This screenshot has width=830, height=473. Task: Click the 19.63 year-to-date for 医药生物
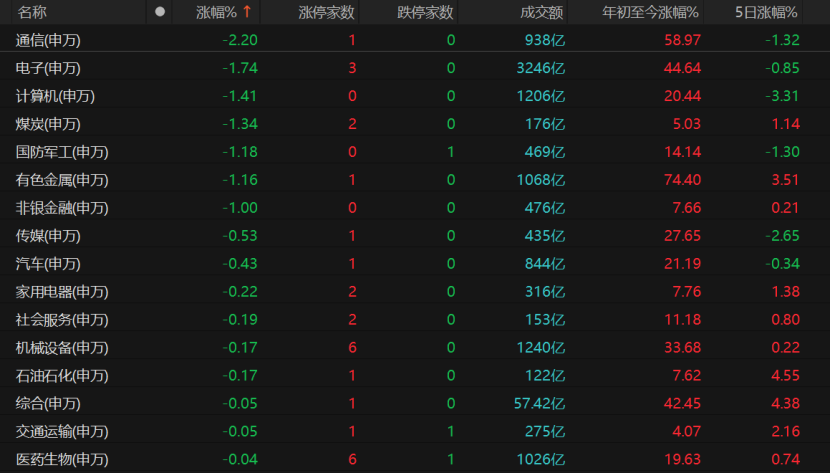coord(682,460)
